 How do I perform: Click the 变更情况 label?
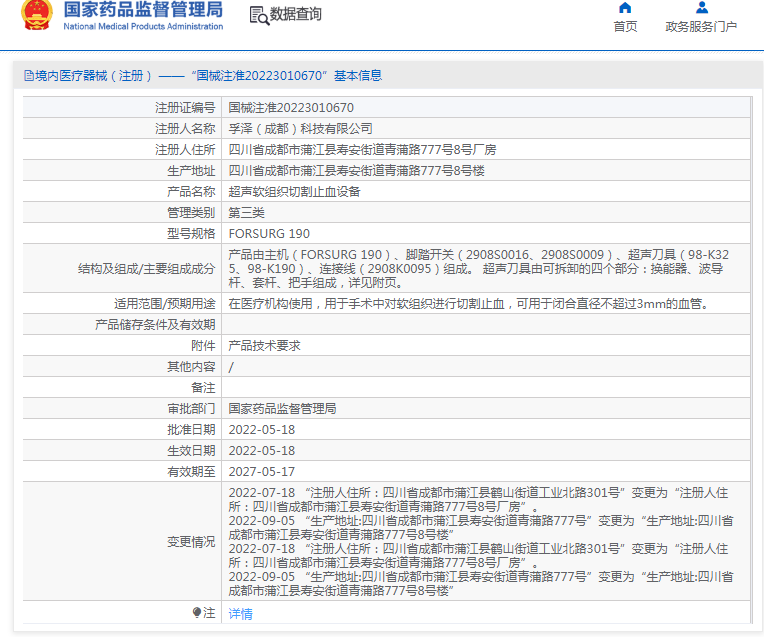(x=191, y=541)
